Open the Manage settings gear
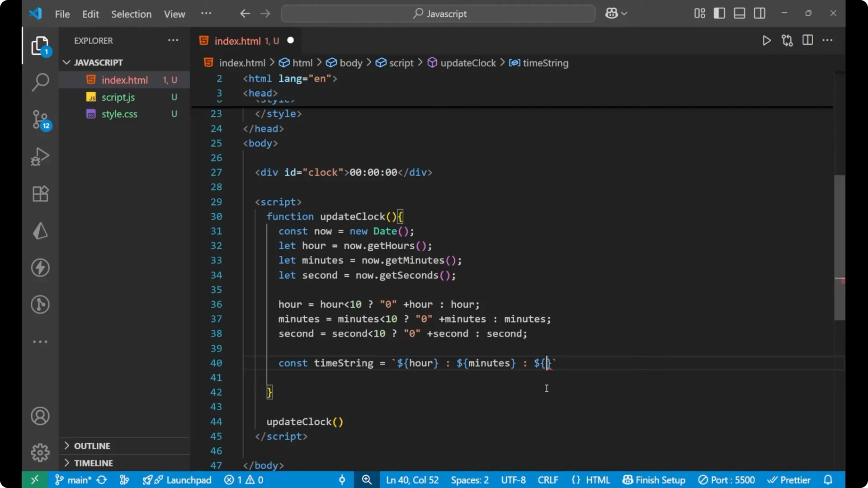The image size is (868, 488). [40, 453]
